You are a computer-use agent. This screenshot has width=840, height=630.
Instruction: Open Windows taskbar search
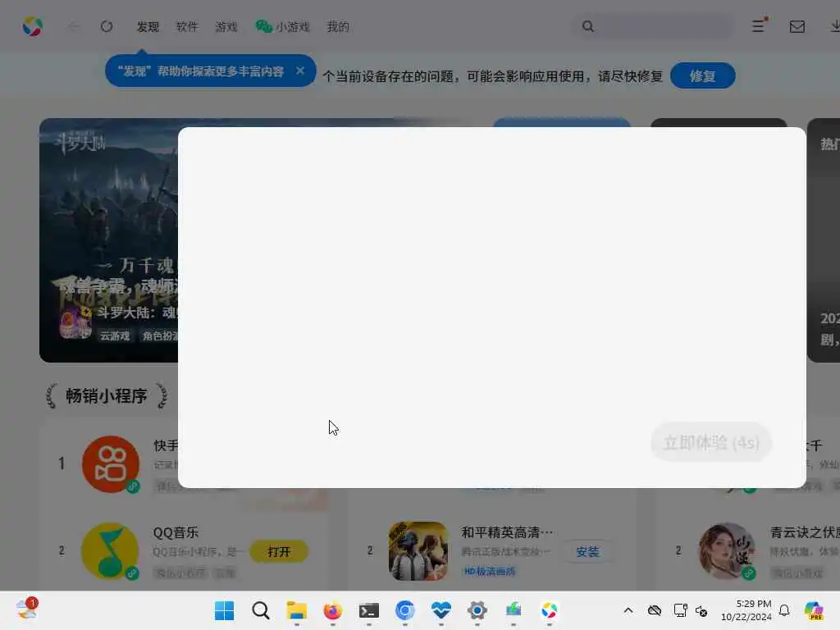(261, 610)
